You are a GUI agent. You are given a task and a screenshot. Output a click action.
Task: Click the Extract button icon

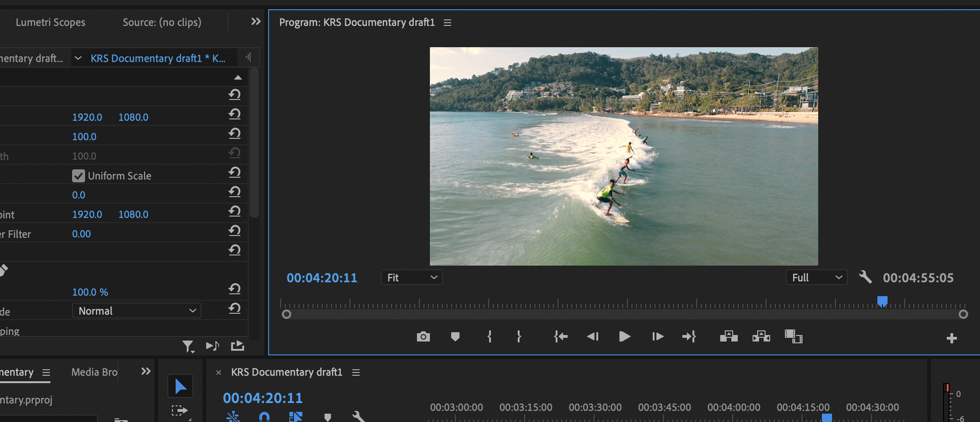(x=761, y=336)
